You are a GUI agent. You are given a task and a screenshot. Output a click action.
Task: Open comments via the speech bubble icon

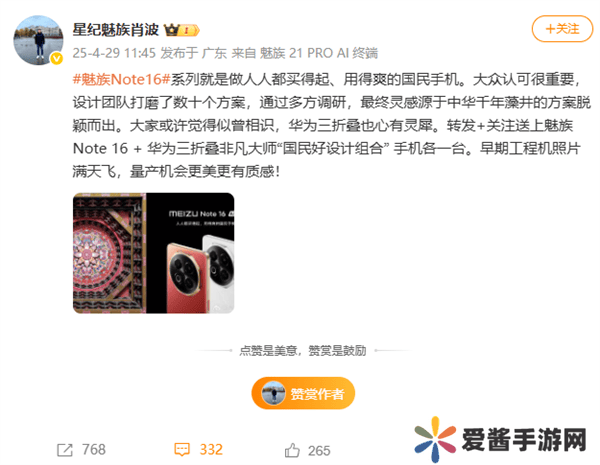point(182,449)
